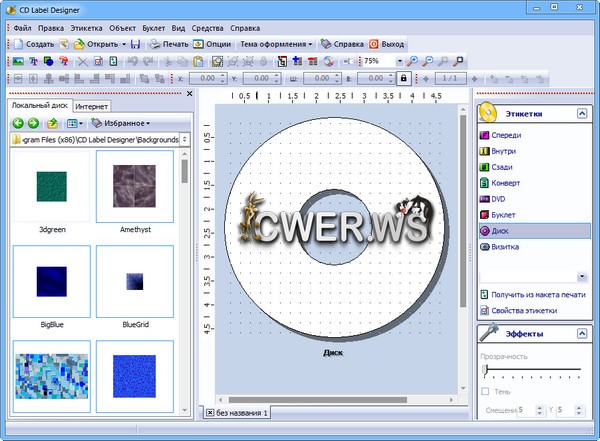Collapse the Этикетки panel
This screenshot has width=600, height=441.
(582, 114)
